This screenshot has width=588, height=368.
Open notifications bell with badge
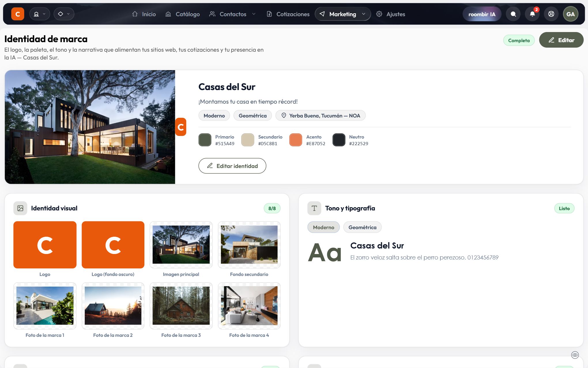(x=532, y=14)
